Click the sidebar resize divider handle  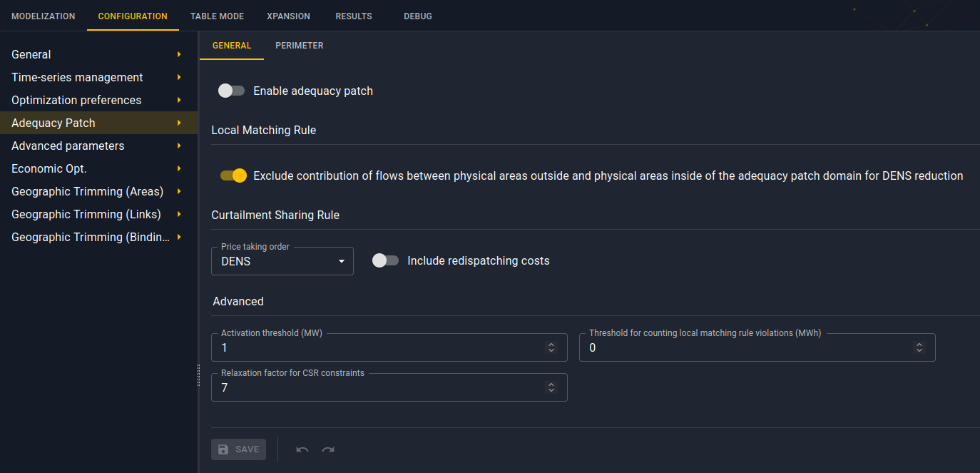click(198, 375)
